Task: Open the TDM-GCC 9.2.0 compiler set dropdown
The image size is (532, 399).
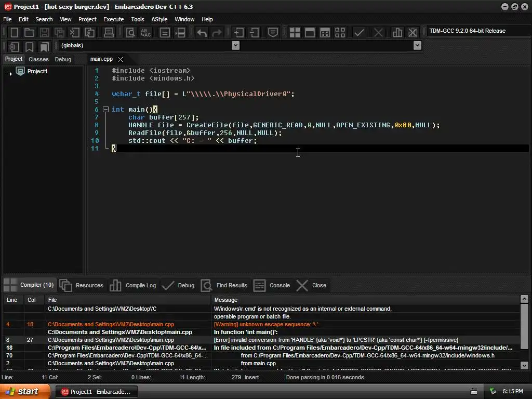Action: (478, 31)
